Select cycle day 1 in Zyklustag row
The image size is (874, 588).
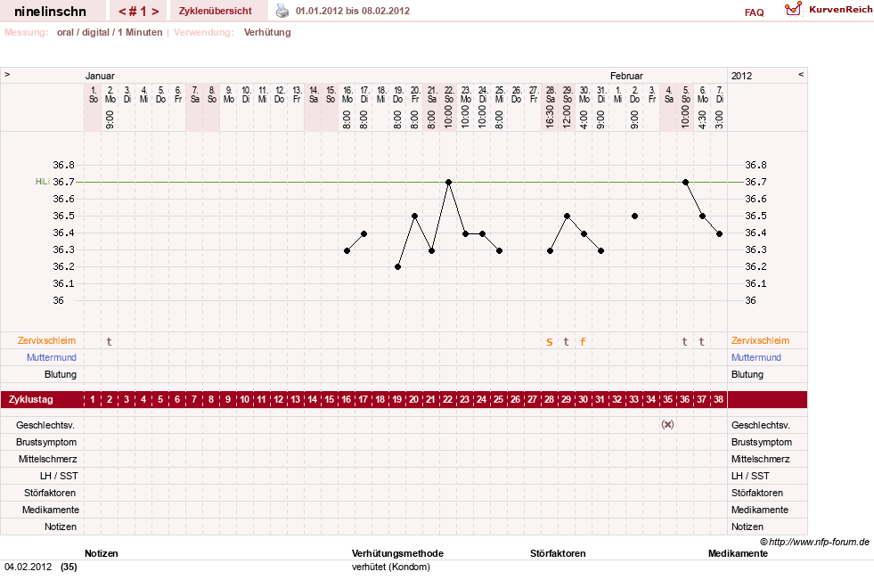[x=93, y=400]
